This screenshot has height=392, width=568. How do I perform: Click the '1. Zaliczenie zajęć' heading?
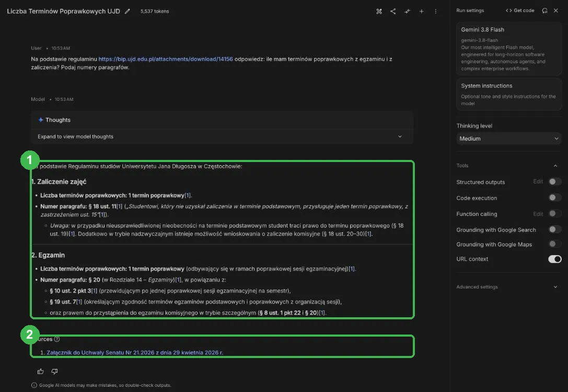[59, 181]
